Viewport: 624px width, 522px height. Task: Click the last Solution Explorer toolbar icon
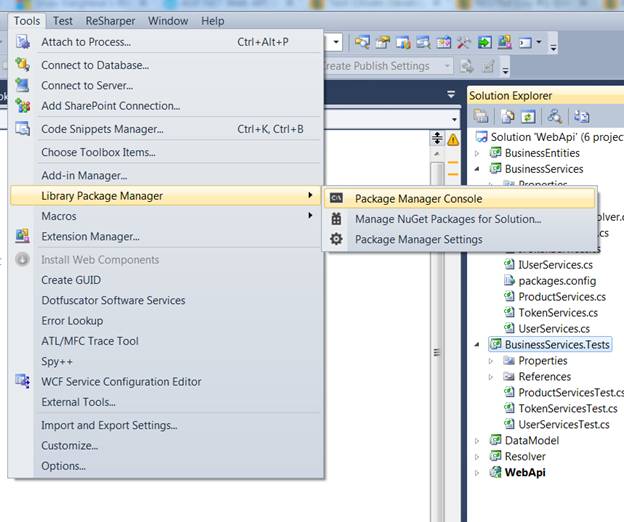pyautogui.click(x=581, y=117)
